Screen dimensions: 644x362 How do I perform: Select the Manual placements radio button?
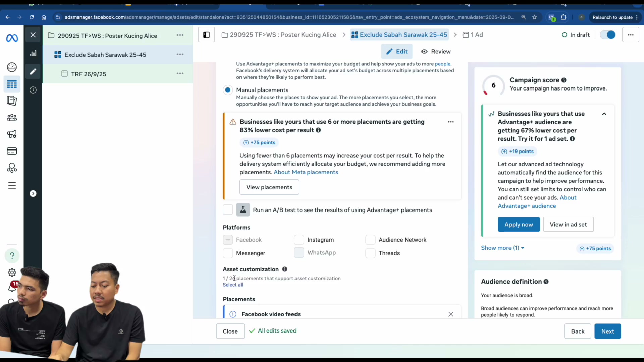click(x=228, y=90)
